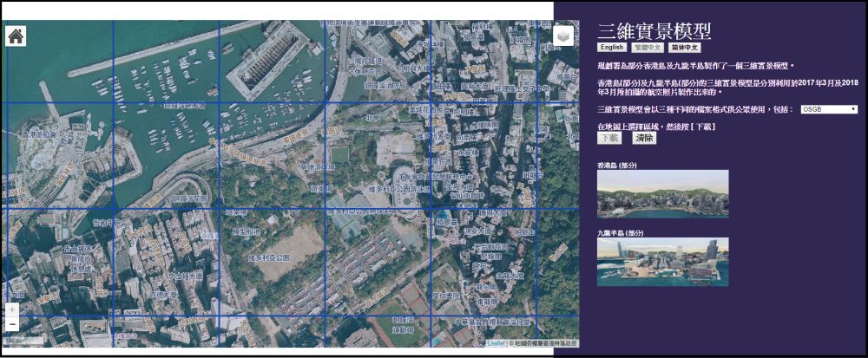Click the 清除 clear button
Viewport: 868px width, 358px height.
[643, 138]
